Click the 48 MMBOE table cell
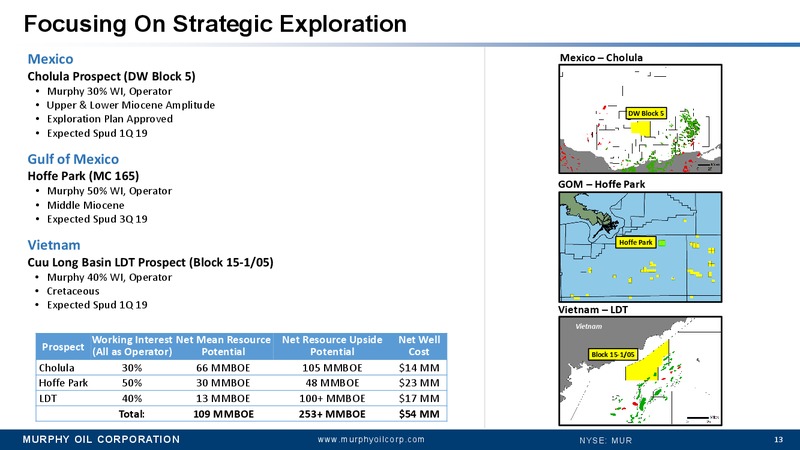The height and width of the screenshot is (450, 800). click(332, 383)
